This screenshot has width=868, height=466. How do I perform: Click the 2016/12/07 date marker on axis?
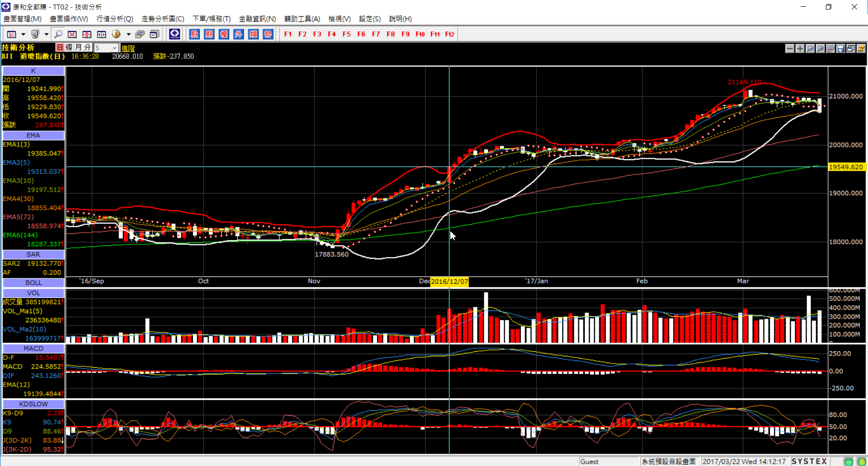pyautogui.click(x=449, y=282)
